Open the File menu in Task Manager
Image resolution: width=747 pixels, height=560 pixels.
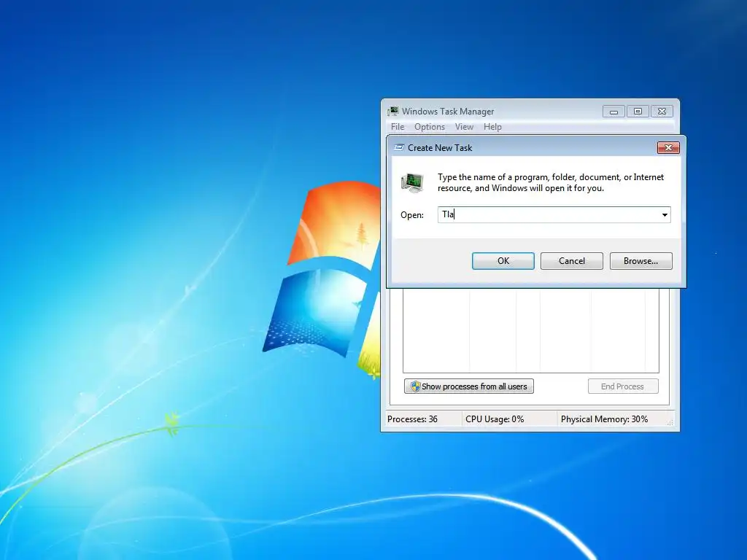click(x=398, y=127)
